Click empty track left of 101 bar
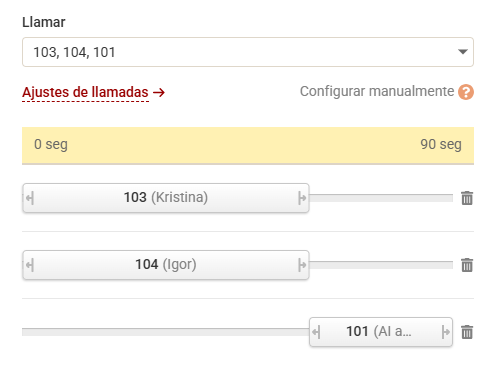The width and height of the screenshot is (495, 376). pyautogui.click(x=166, y=332)
